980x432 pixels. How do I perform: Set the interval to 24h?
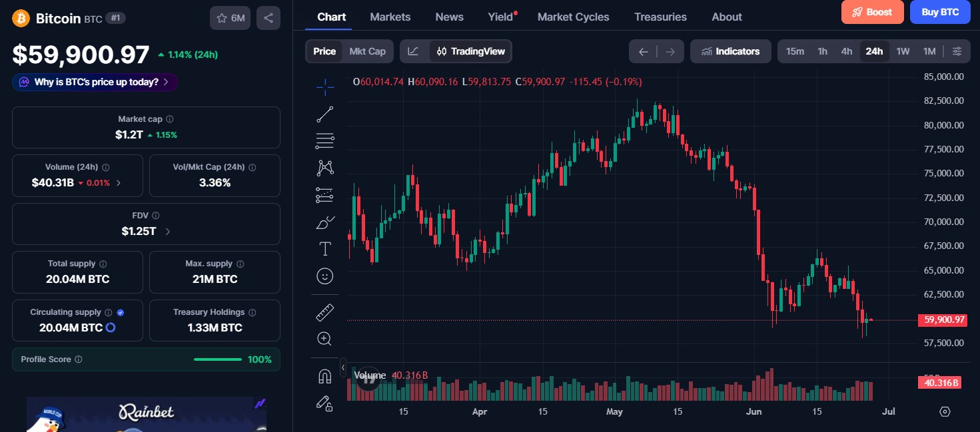[x=874, y=51]
